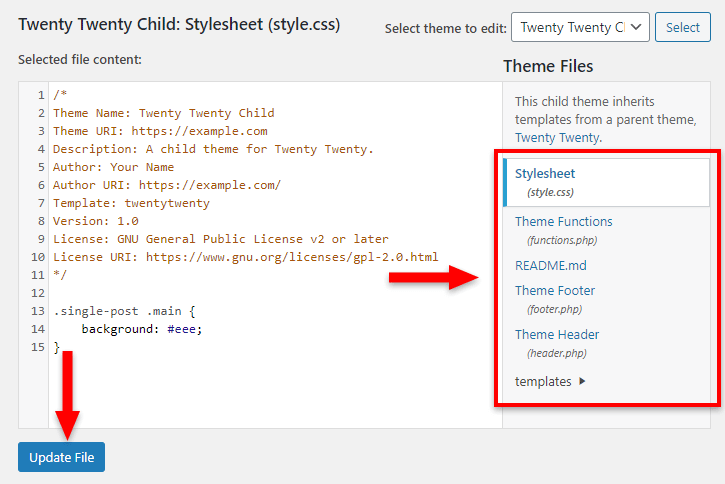Click the 'Author: Your Name' line
This screenshot has width=725, height=484.
click(x=113, y=167)
